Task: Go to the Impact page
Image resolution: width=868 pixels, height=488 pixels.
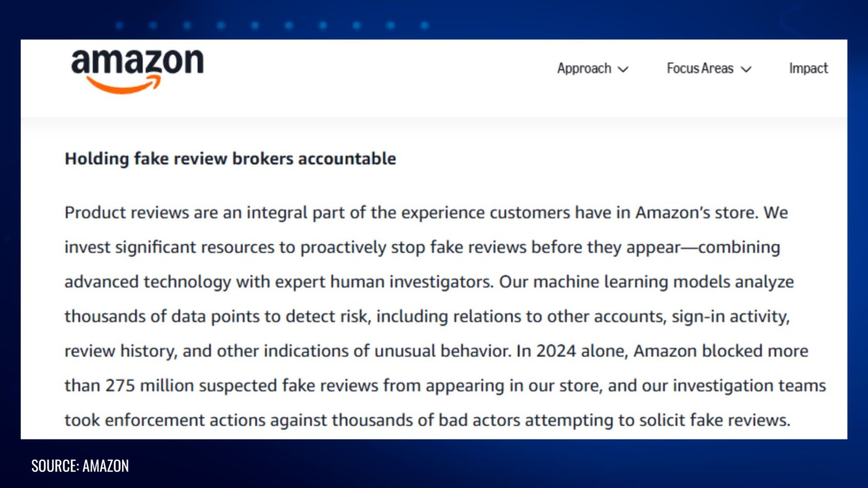Action: tap(808, 69)
